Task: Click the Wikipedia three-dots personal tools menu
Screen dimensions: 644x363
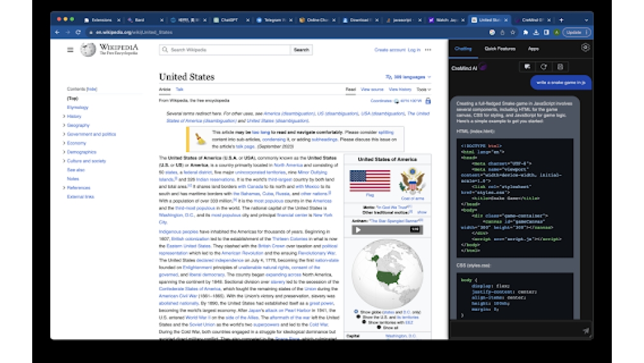Action: pos(428,50)
